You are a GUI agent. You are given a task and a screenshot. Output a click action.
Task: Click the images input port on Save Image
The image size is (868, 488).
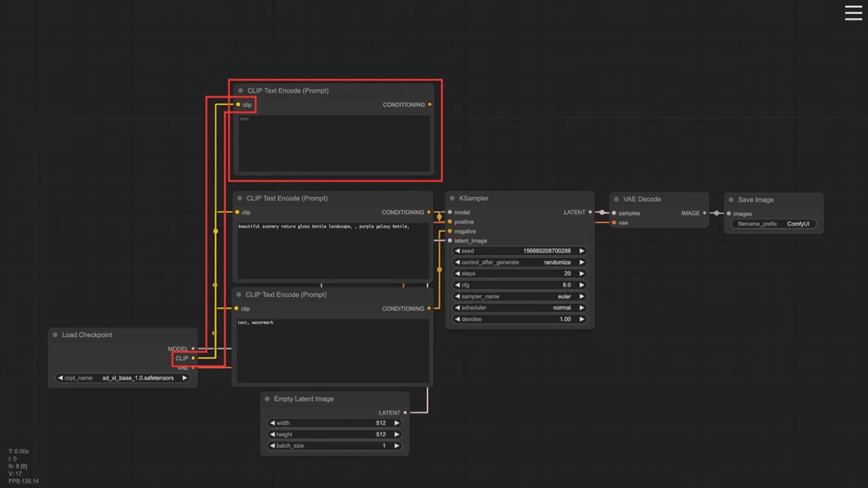[x=728, y=213]
